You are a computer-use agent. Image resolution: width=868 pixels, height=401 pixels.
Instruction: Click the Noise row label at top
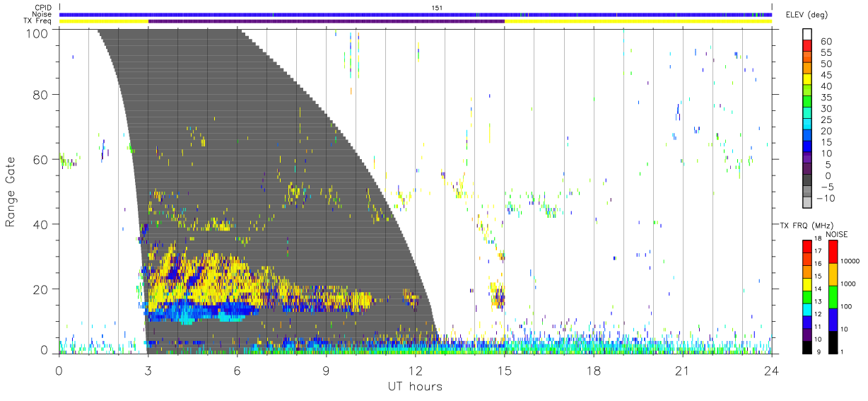click(x=42, y=14)
